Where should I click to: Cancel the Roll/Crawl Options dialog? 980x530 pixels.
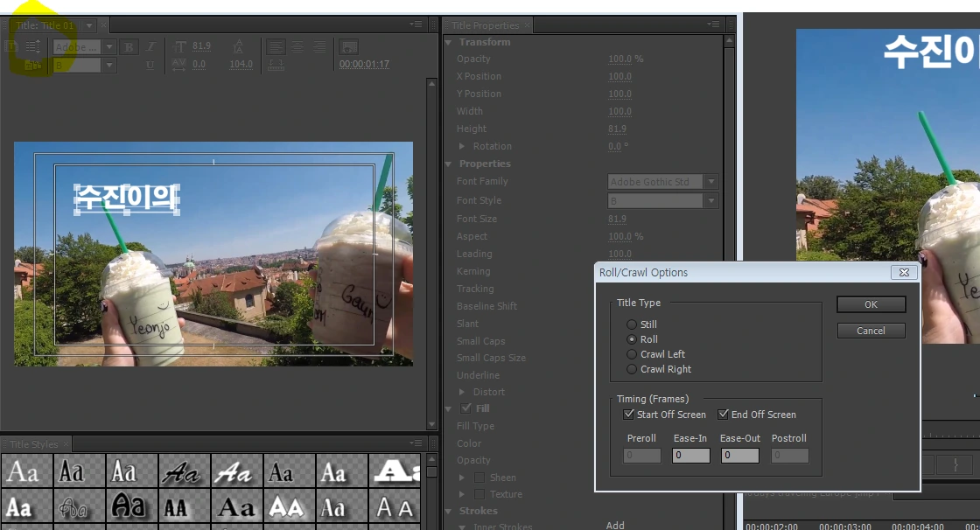click(871, 331)
